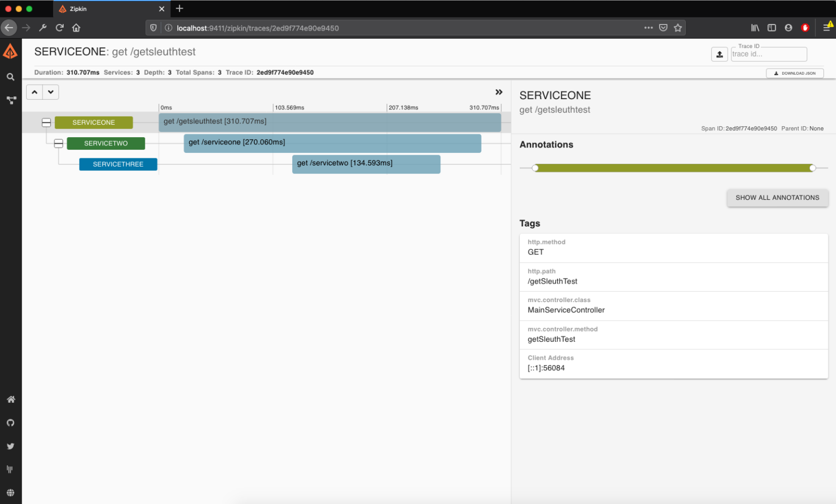
Task: Click the up arrow span navigation button
Action: [x=34, y=92]
